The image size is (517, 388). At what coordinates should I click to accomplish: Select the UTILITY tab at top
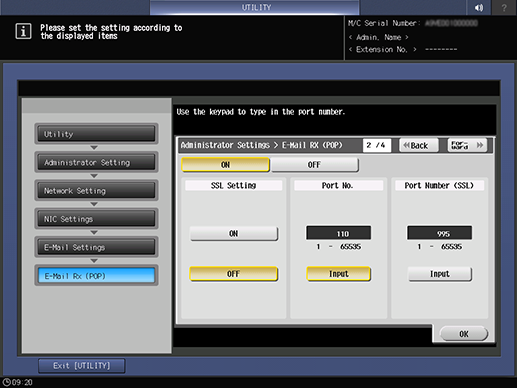point(255,7)
